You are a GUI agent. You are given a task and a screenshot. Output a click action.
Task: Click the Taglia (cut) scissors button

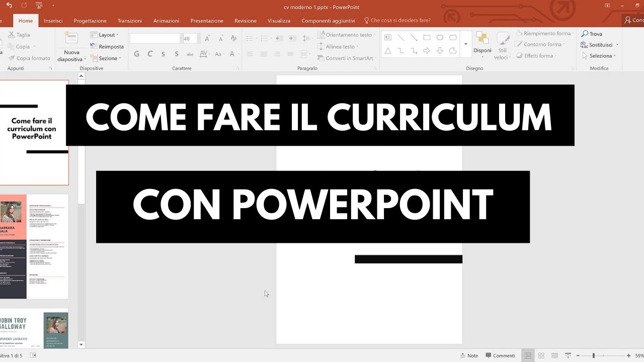tap(19, 35)
